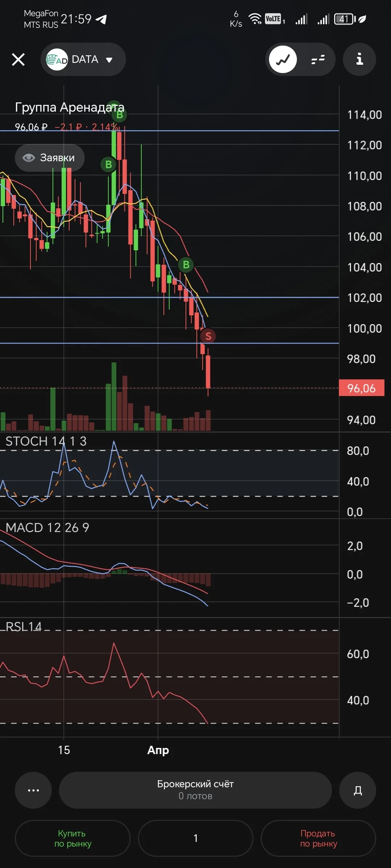Tap Продать по рынку button
Viewport: 391px width, 868px height.
pyautogui.click(x=319, y=838)
